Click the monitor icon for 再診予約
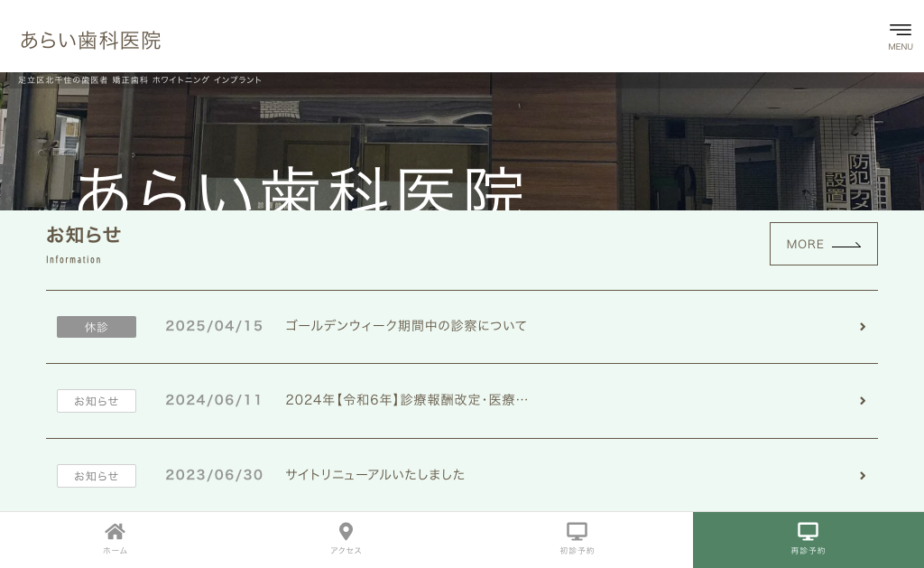The image size is (924, 568). (808, 531)
